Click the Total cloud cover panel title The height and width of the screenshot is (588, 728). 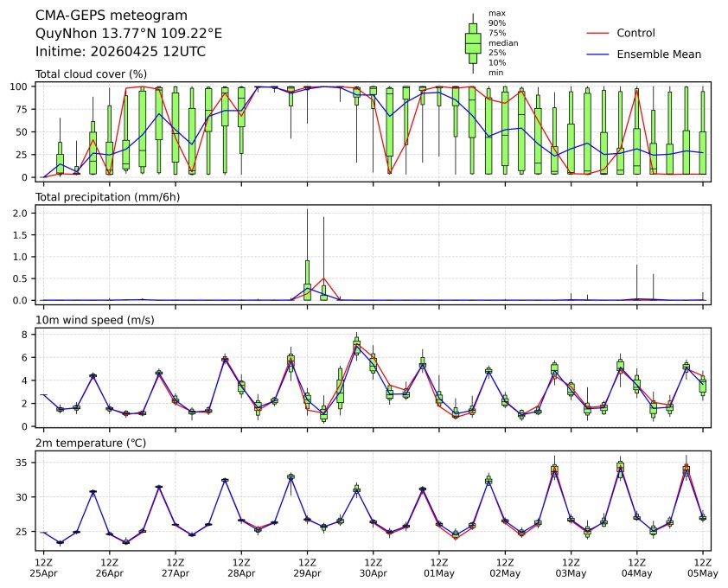coord(91,74)
